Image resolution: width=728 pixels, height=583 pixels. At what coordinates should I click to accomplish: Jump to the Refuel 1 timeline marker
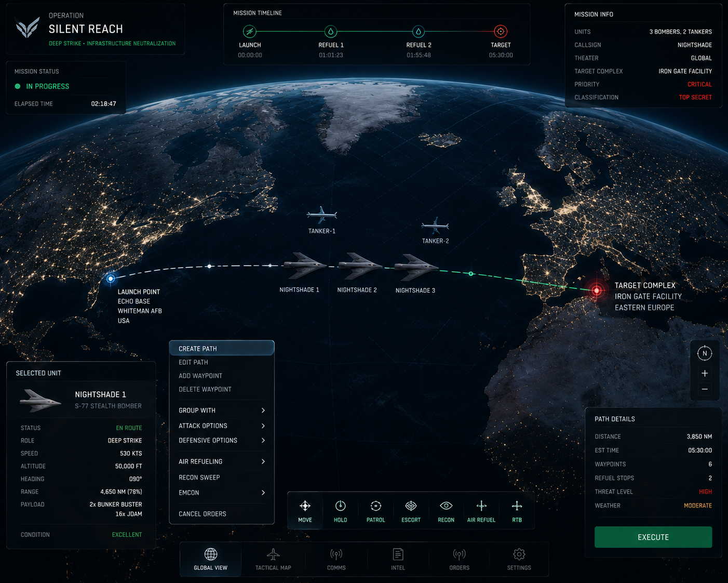331,31
